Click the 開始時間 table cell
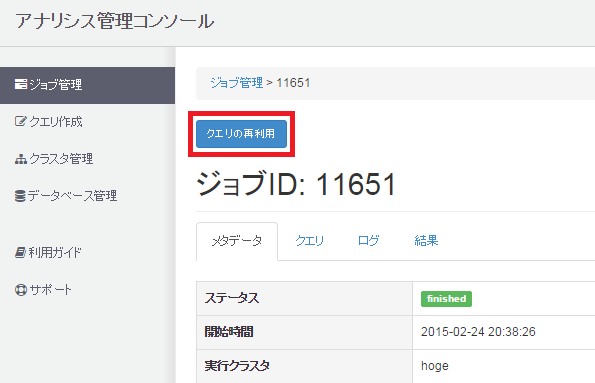 click(304, 332)
